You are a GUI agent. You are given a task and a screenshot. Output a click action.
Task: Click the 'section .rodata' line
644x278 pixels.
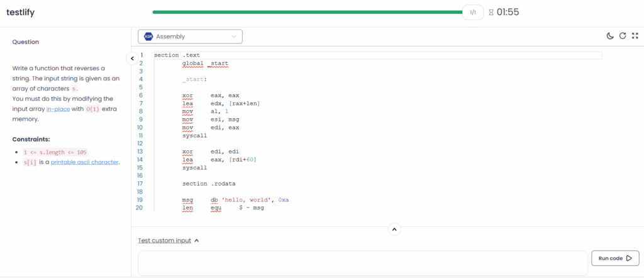click(209, 184)
